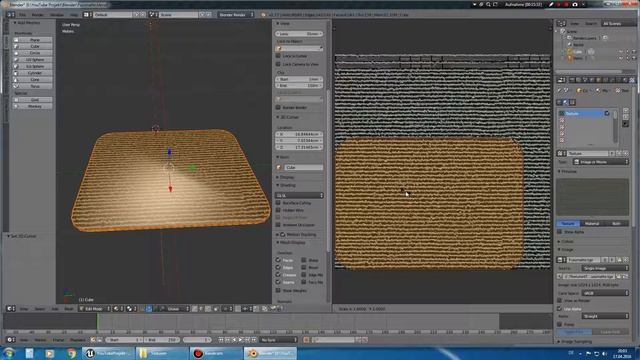Open the Blender Render engine dropdown
The height and width of the screenshot is (360, 640).
coord(236,15)
